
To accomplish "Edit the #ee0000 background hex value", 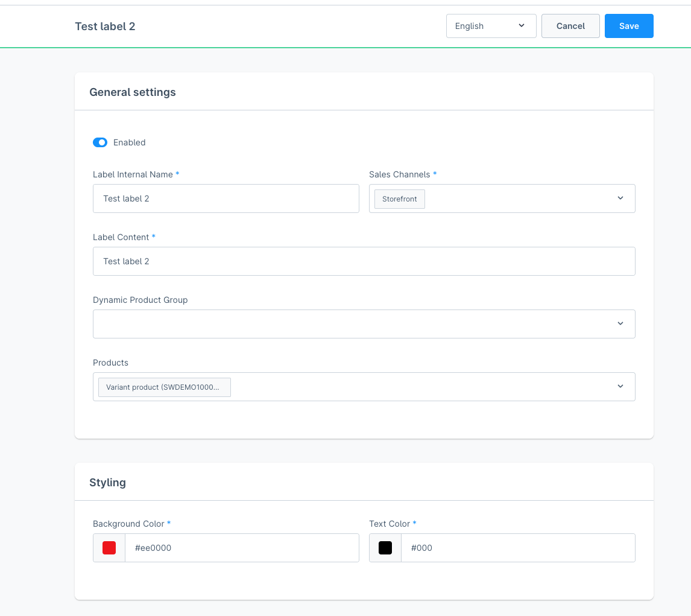I will [x=241, y=548].
